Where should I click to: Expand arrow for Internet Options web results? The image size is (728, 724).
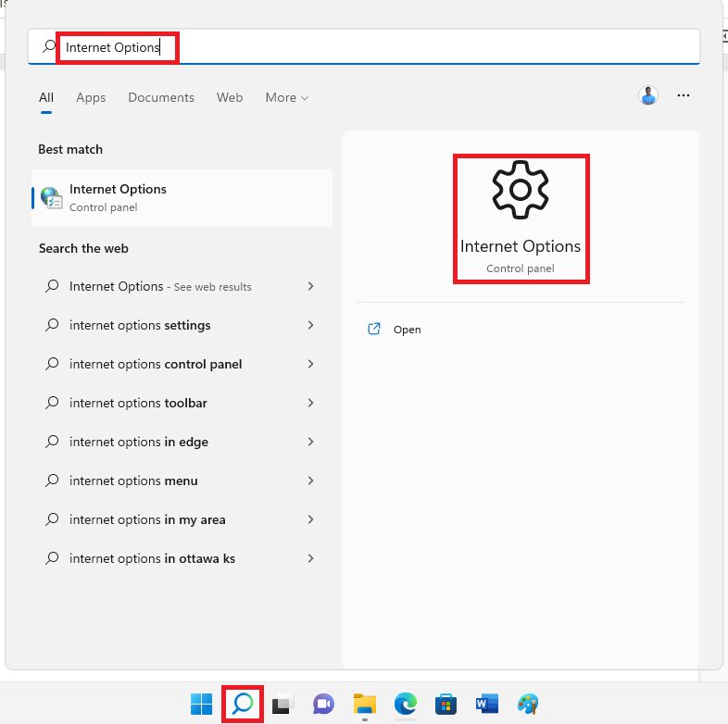click(x=310, y=286)
